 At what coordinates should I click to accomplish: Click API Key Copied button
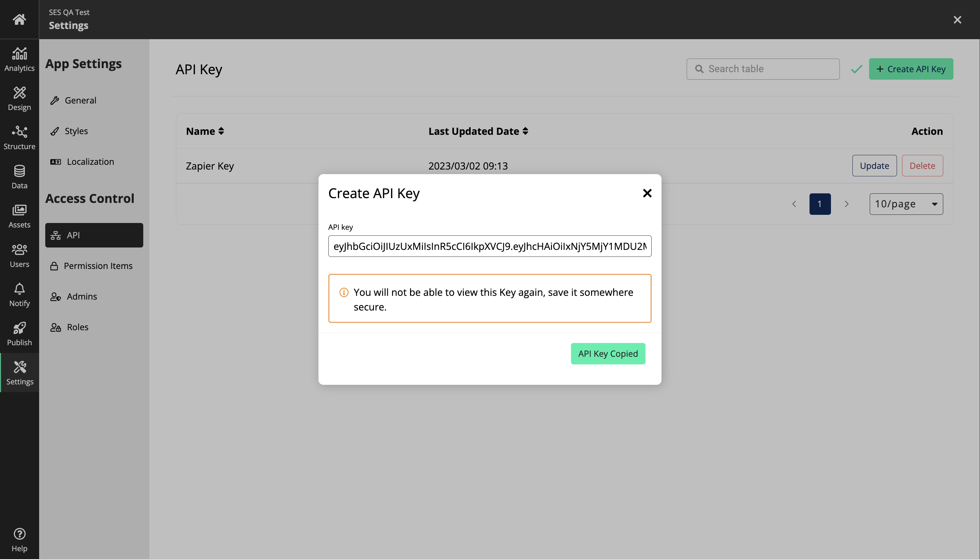pos(608,354)
